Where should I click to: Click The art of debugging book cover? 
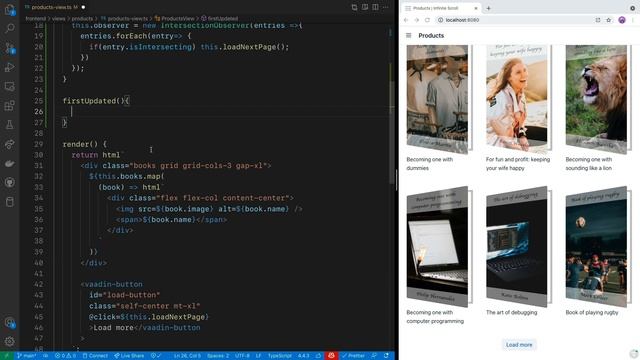[518, 247]
